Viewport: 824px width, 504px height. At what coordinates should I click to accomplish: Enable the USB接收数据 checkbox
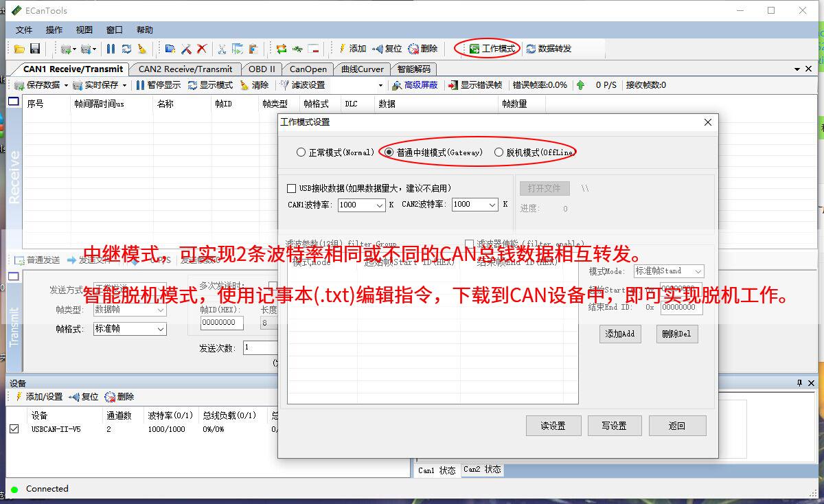coord(291,188)
